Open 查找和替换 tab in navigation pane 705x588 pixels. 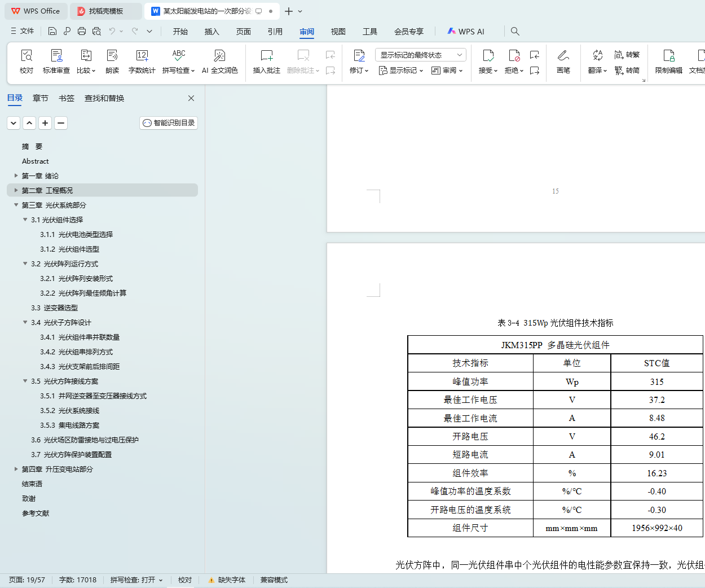(x=104, y=98)
